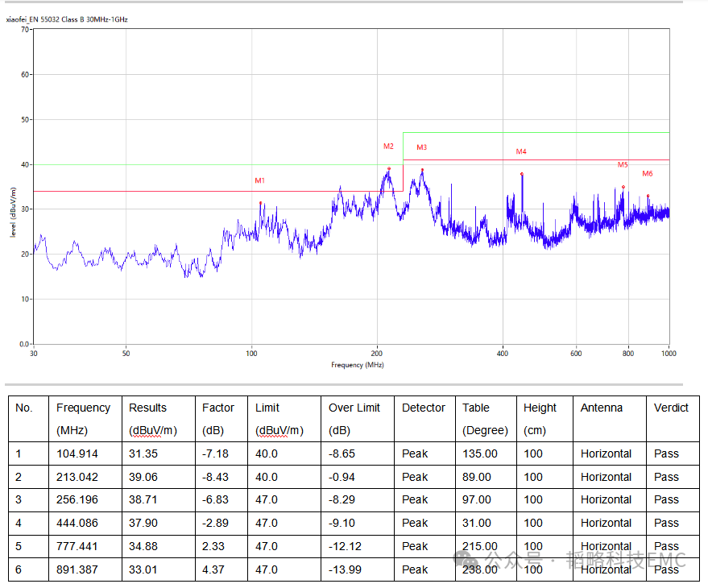Click the M1 marker label on the chart
The width and height of the screenshot is (708, 588).
[259, 180]
